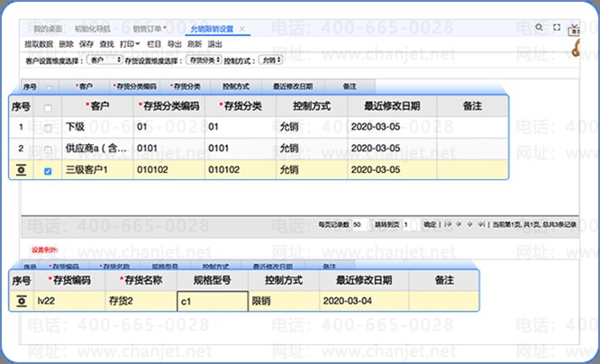
Task: Click the 存货名称 column header in large table
Action: click(x=141, y=280)
